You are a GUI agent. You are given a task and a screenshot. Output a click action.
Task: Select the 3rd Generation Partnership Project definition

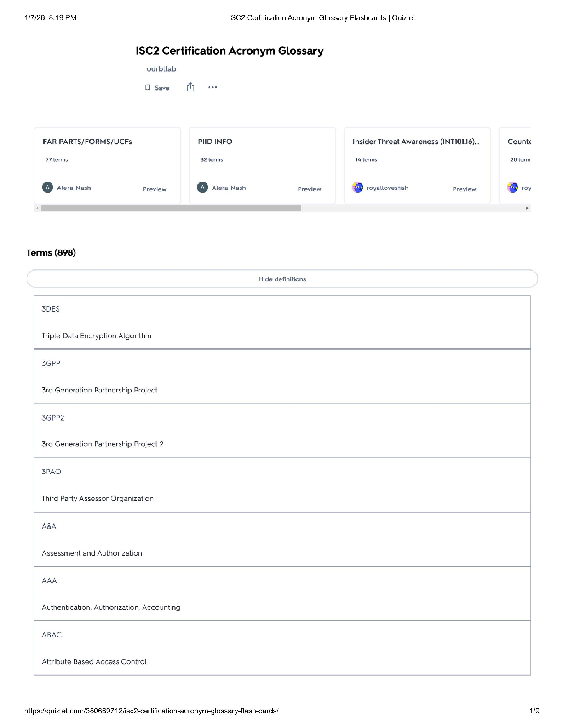point(99,390)
